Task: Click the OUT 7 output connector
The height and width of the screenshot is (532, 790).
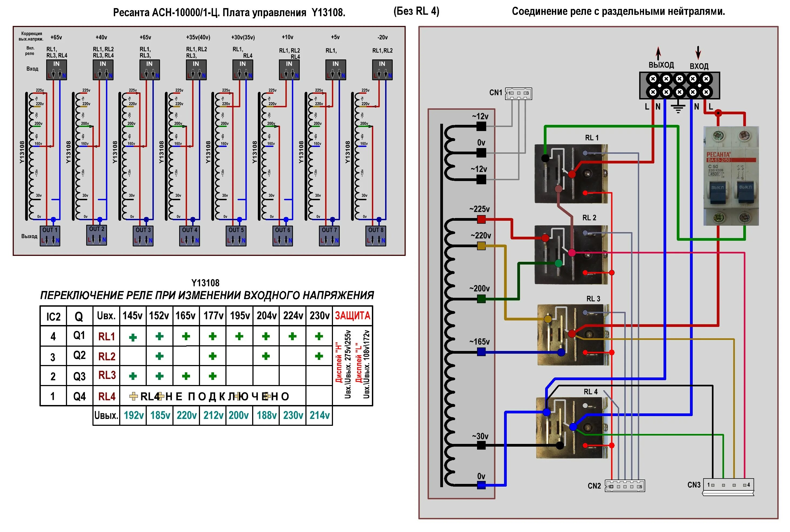Action: click(x=329, y=236)
